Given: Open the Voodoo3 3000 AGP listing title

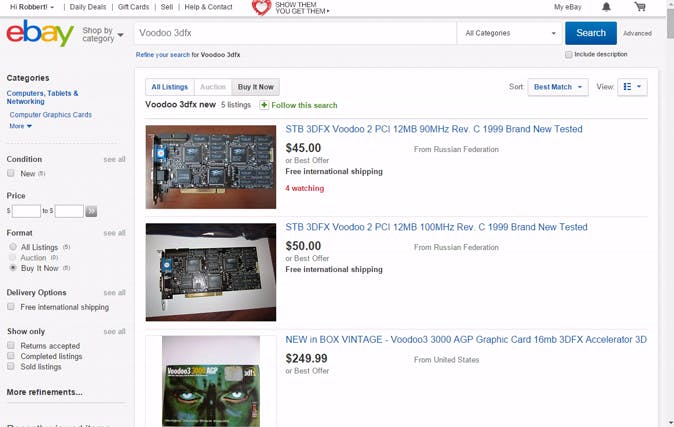Looking at the screenshot, I should [x=466, y=339].
